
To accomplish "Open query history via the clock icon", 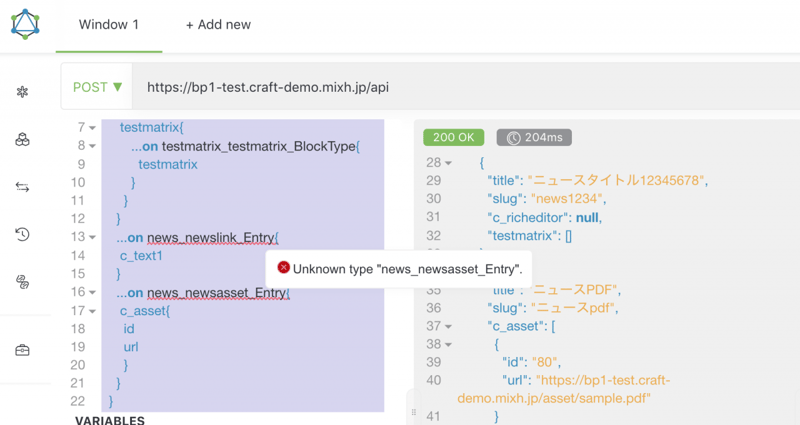I will coord(22,235).
